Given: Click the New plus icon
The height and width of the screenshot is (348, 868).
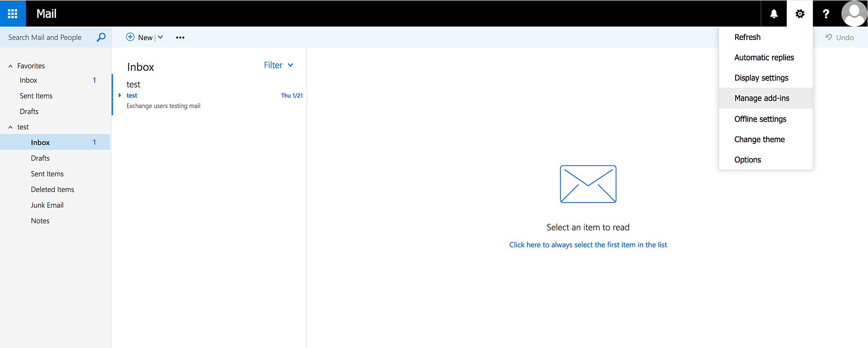Looking at the screenshot, I should [130, 37].
